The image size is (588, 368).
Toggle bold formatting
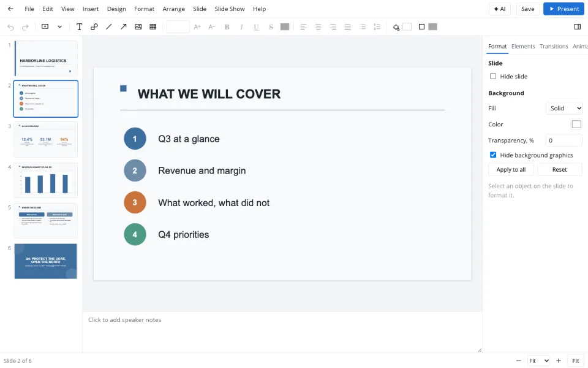pos(227,26)
